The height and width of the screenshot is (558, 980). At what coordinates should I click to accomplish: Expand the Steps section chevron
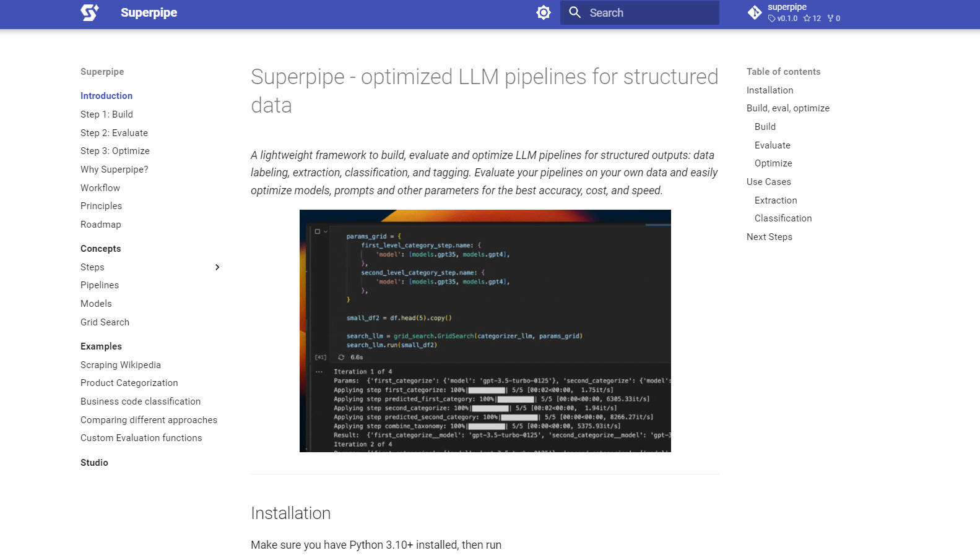(x=217, y=267)
